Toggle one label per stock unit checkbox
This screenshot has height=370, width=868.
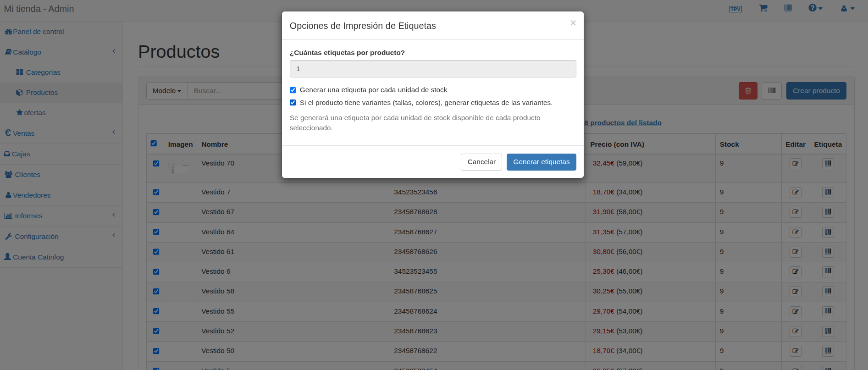(x=293, y=90)
